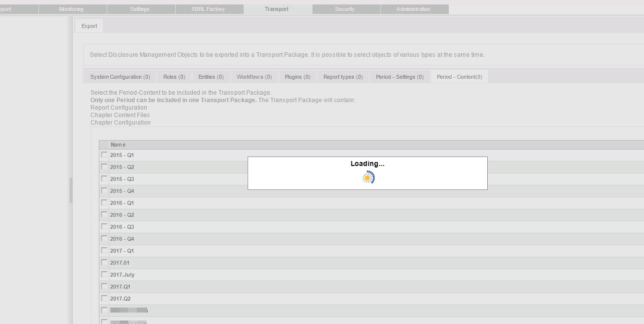644x324 pixels.
Task: Click the 2017.01 row text
Action: 120,263
